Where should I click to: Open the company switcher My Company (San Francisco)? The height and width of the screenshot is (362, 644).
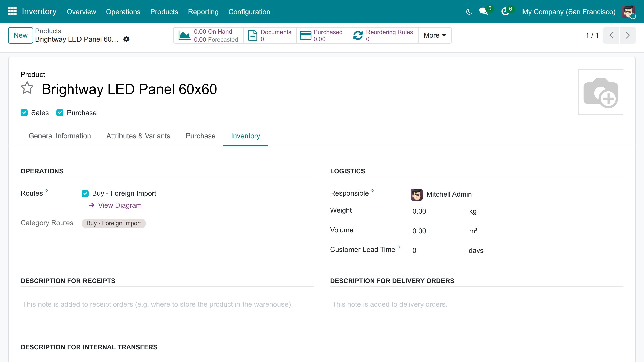click(569, 12)
